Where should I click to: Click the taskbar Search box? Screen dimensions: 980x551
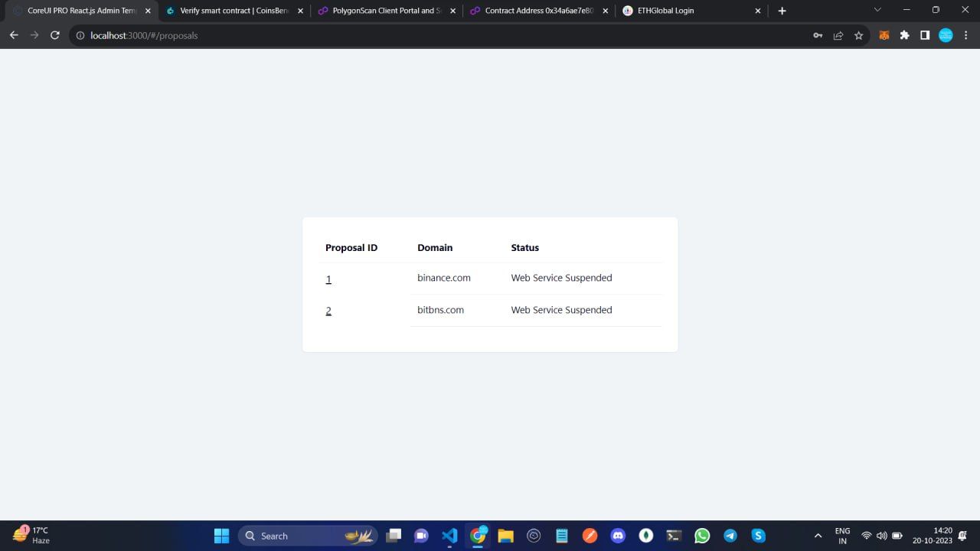[x=306, y=536]
